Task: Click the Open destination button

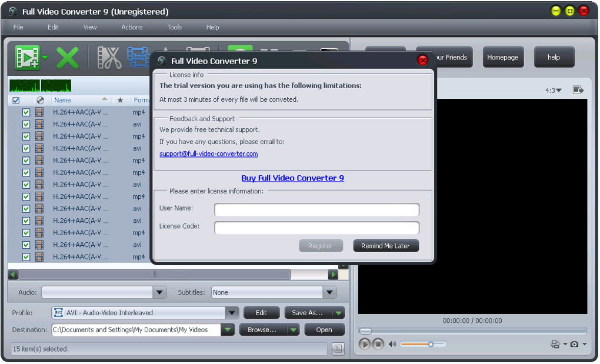Action: 324,329
